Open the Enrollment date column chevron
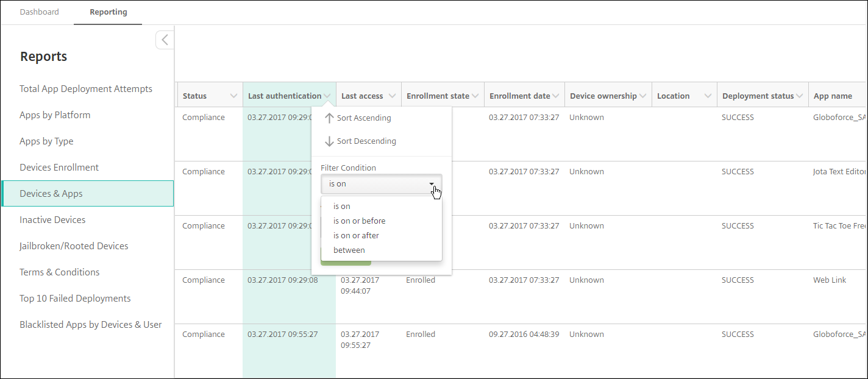 point(555,96)
